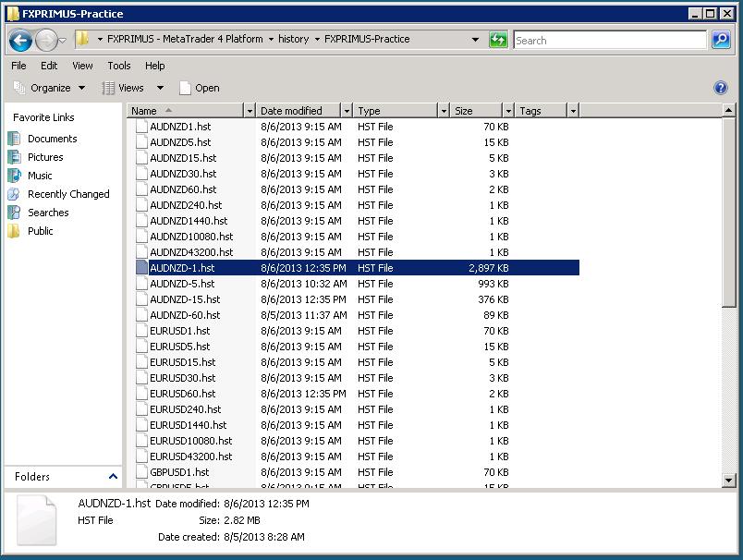Navigate to FXPRIMUS - MetaTrader 4 Platform breadcrumb

click(x=185, y=39)
